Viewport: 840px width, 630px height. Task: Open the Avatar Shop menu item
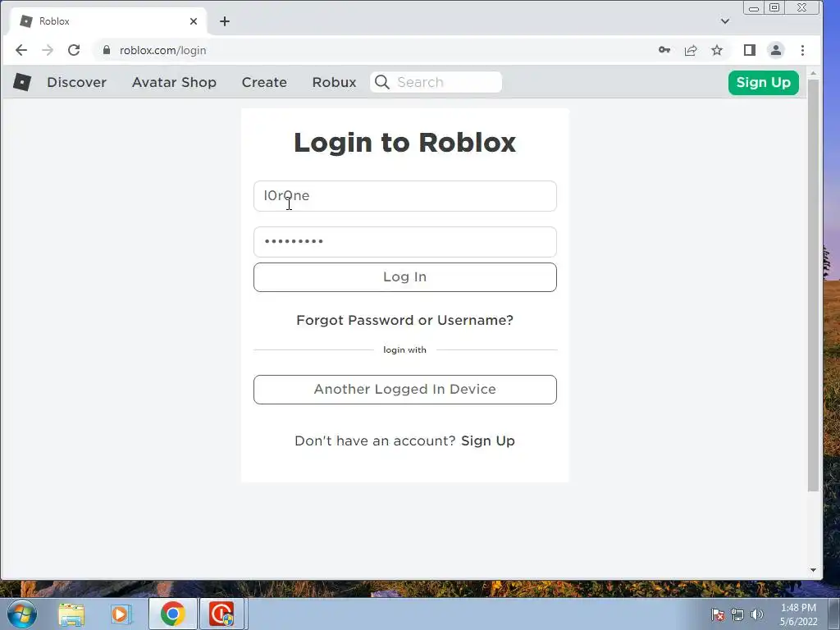174,82
